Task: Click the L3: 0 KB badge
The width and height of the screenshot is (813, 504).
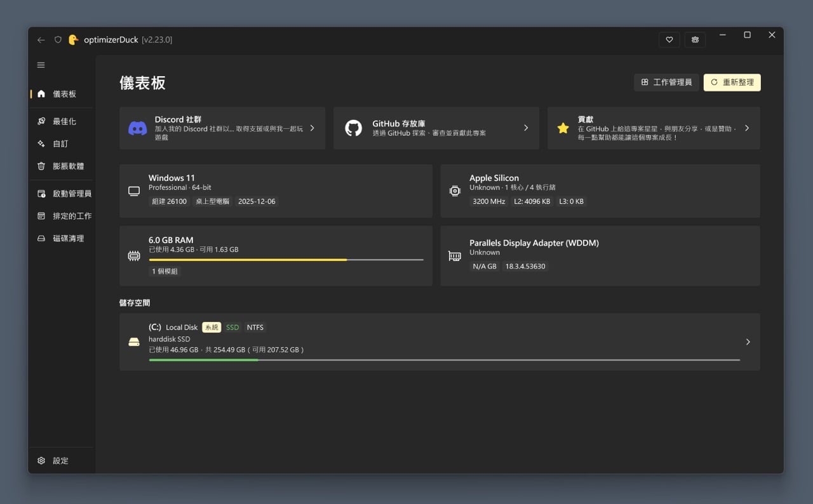Action: 571,201
